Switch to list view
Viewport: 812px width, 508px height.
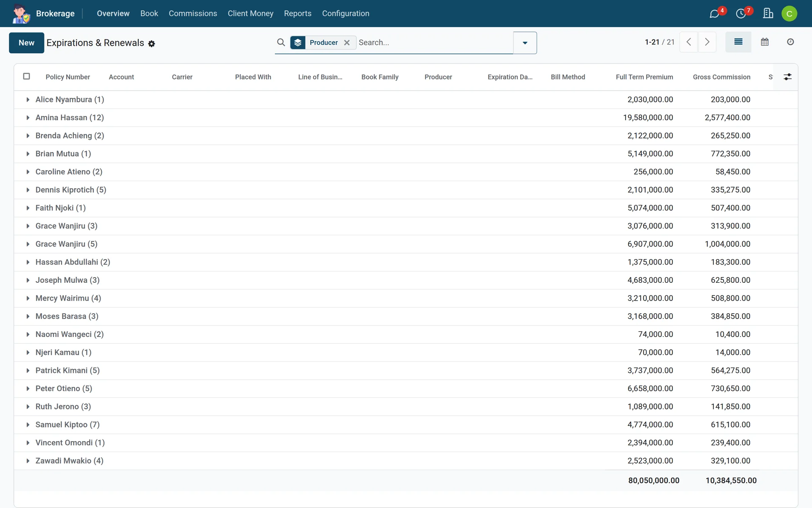738,42
